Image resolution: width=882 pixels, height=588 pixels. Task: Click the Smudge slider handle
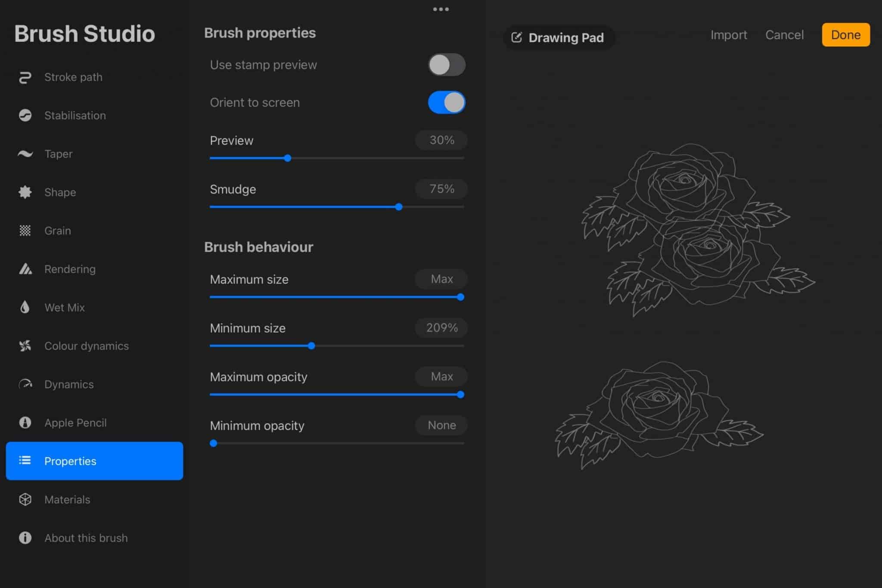click(399, 207)
